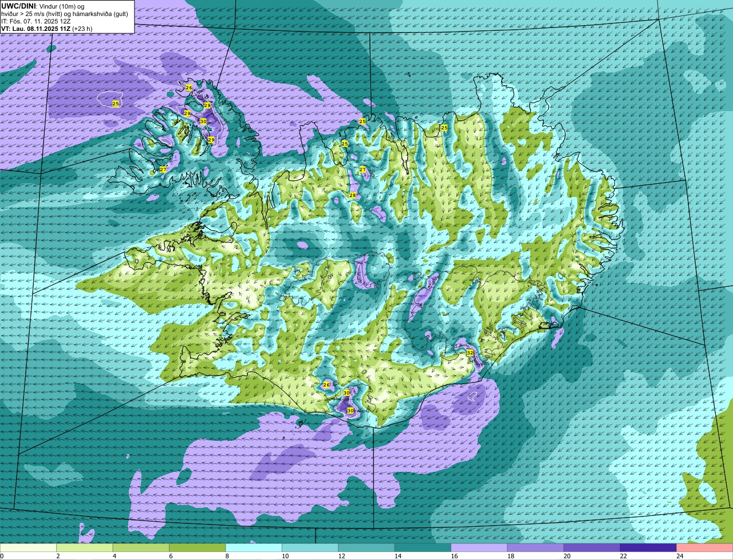This screenshot has height=560, width=733.
Task: Select the pink swatch above 24 m/s
Action: click(x=704, y=547)
